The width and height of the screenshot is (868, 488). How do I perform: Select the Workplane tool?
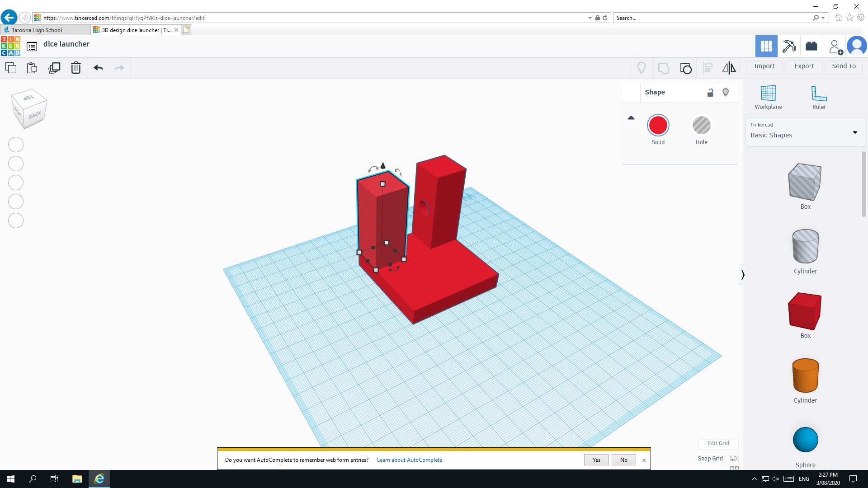click(768, 97)
